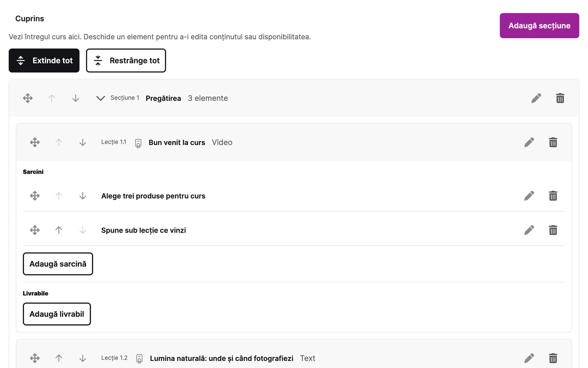Edit task Spune sub lecție ce vinzi
588x368 pixels.
click(529, 230)
